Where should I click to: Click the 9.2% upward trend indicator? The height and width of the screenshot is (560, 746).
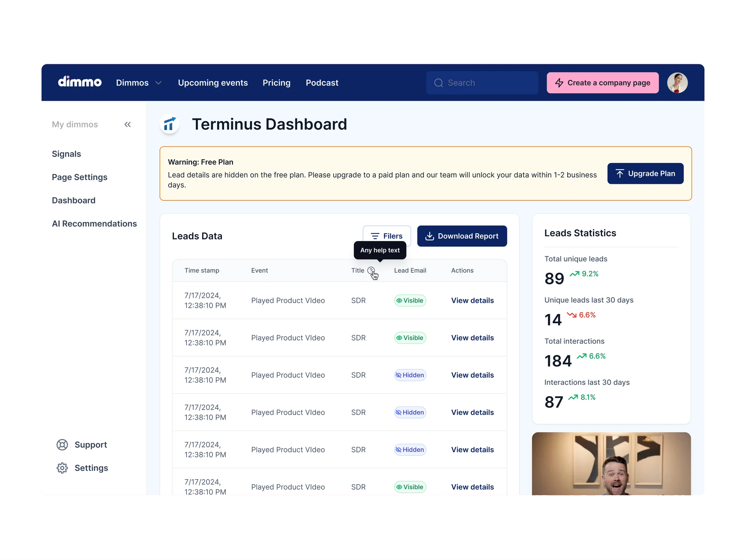584,274
